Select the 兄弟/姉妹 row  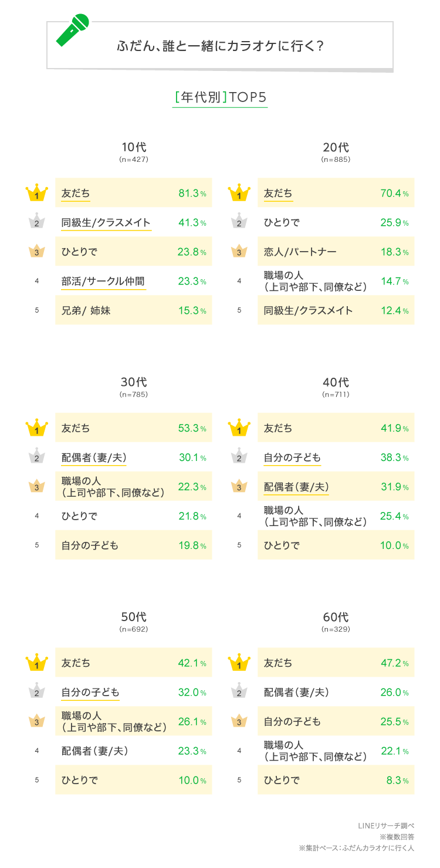86,311
